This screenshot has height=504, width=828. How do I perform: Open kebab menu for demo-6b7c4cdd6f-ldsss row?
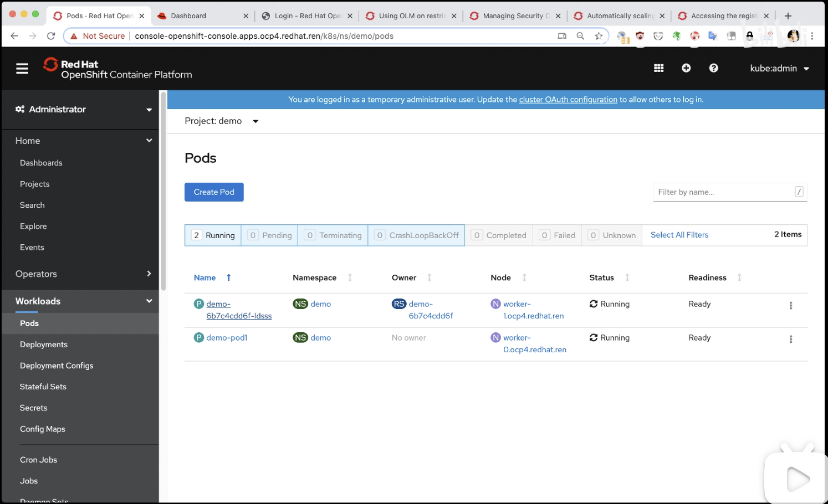[x=790, y=305]
